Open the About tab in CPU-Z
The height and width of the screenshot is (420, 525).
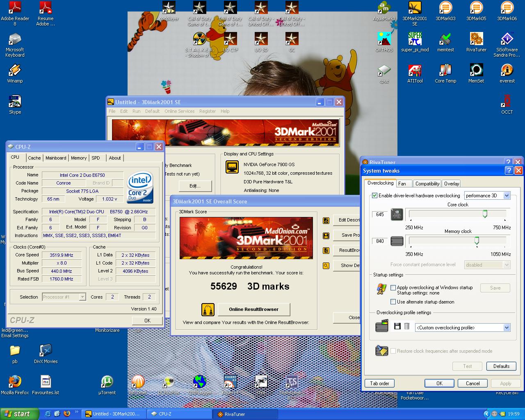115,158
